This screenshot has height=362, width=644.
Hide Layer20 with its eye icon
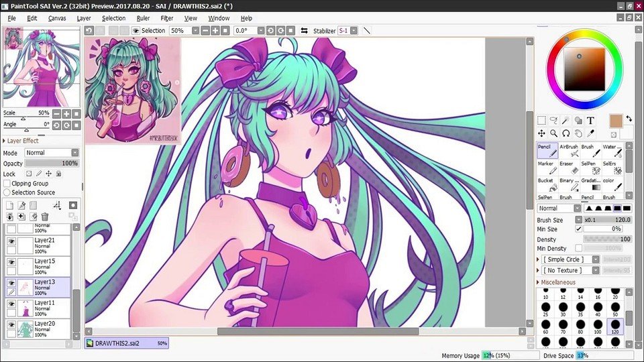click(x=11, y=325)
